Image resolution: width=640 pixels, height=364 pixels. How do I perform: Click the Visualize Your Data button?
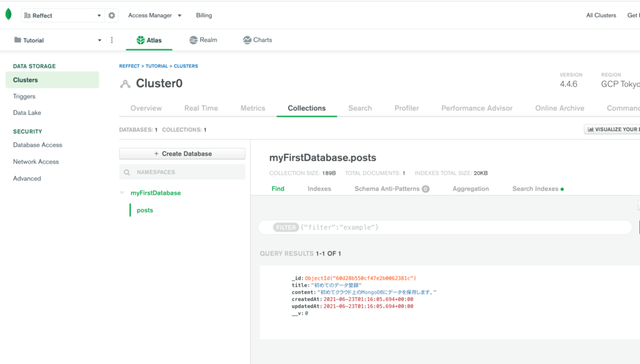[x=612, y=129]
